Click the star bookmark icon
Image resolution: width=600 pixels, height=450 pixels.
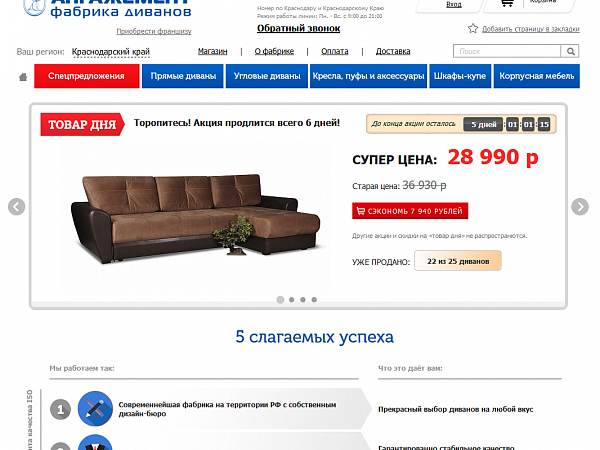point(473,28)
